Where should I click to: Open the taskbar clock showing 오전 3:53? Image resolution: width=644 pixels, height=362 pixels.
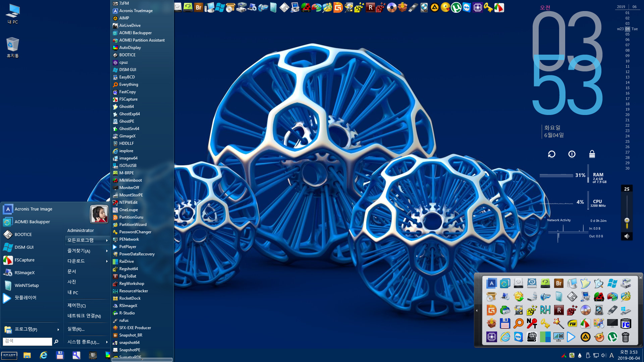coord(629,355)
